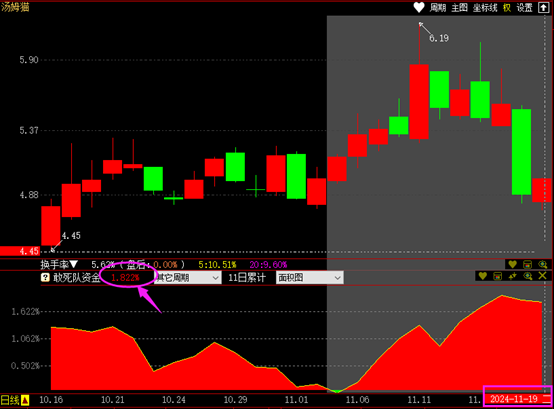The image size is (554, 409).
Task: Click the large green candle near right edge
Action: [x=521, y=152]
